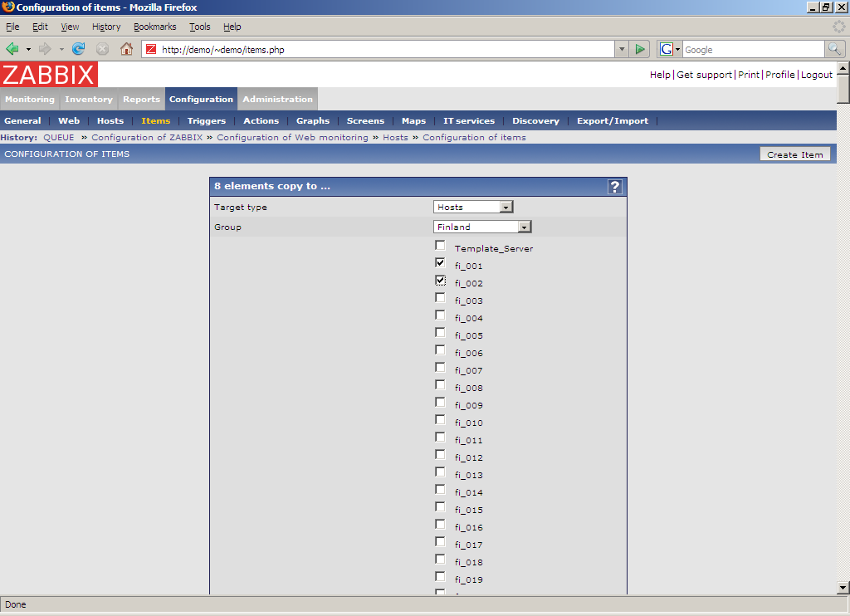Open the back history dropdown arrow
850x616 pixels.
point(28,49)
